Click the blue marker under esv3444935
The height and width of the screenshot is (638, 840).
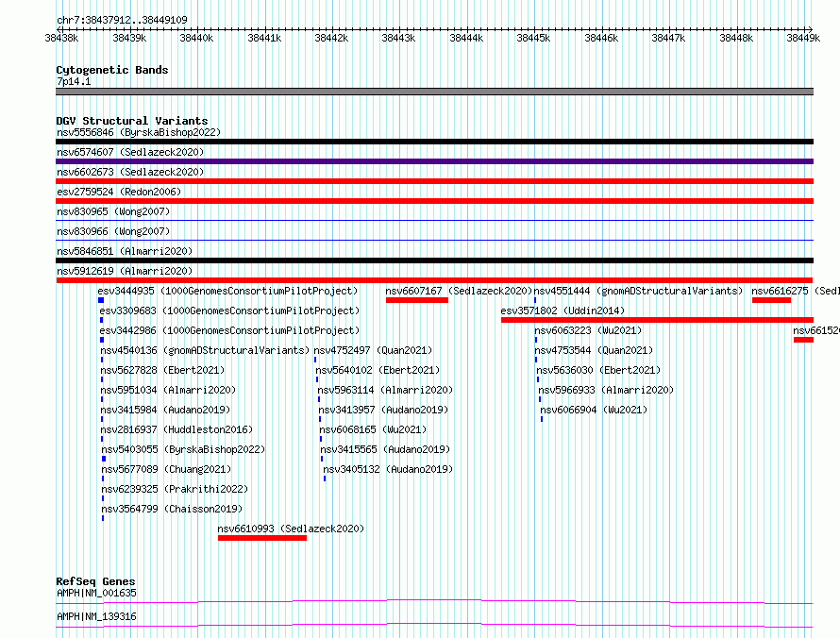coord(101,300)
